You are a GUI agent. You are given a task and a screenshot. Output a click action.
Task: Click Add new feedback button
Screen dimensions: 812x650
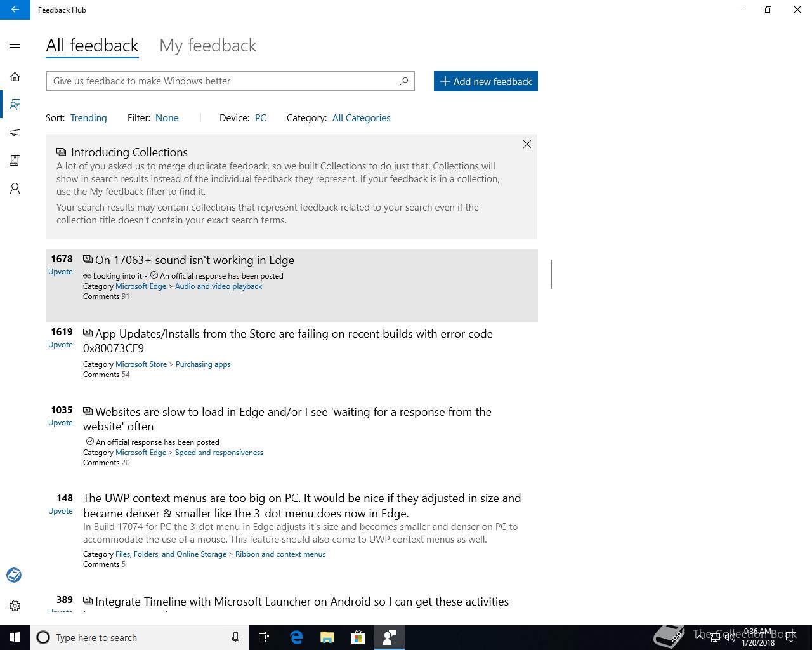[486, 81]
